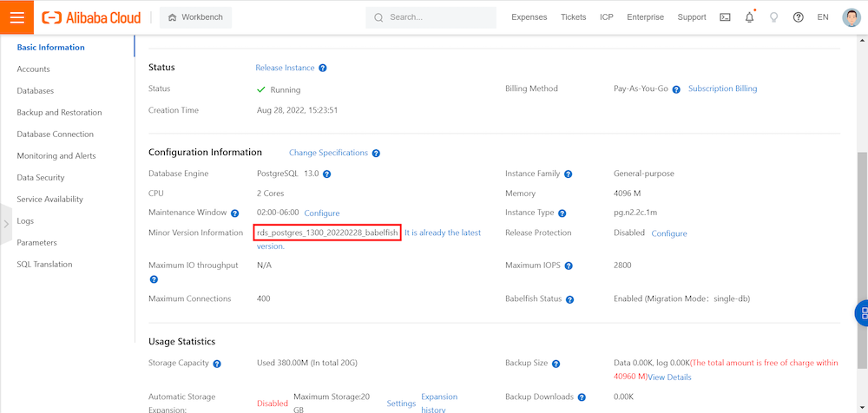Open View Details for backup size
The image size is (868, 413).
(669, 377)
